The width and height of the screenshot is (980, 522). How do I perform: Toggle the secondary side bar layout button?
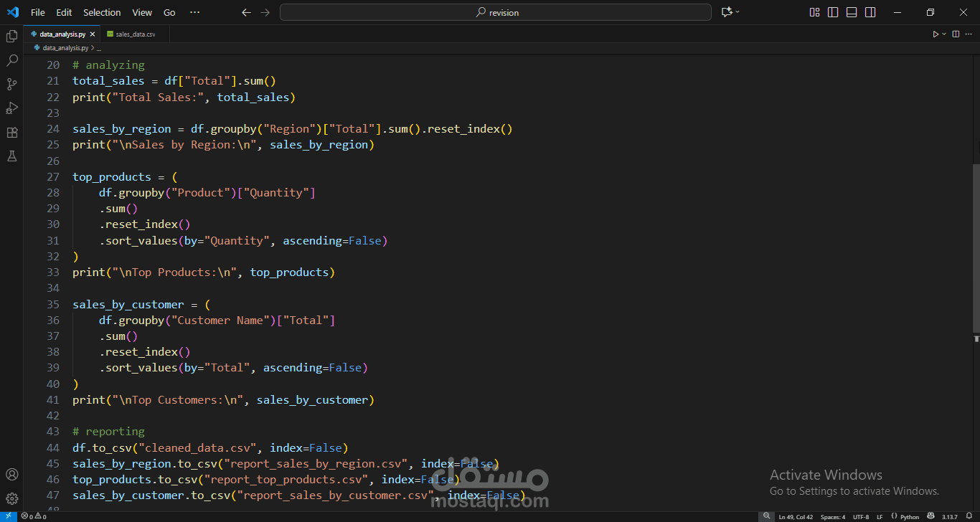(x=870, y=12)
